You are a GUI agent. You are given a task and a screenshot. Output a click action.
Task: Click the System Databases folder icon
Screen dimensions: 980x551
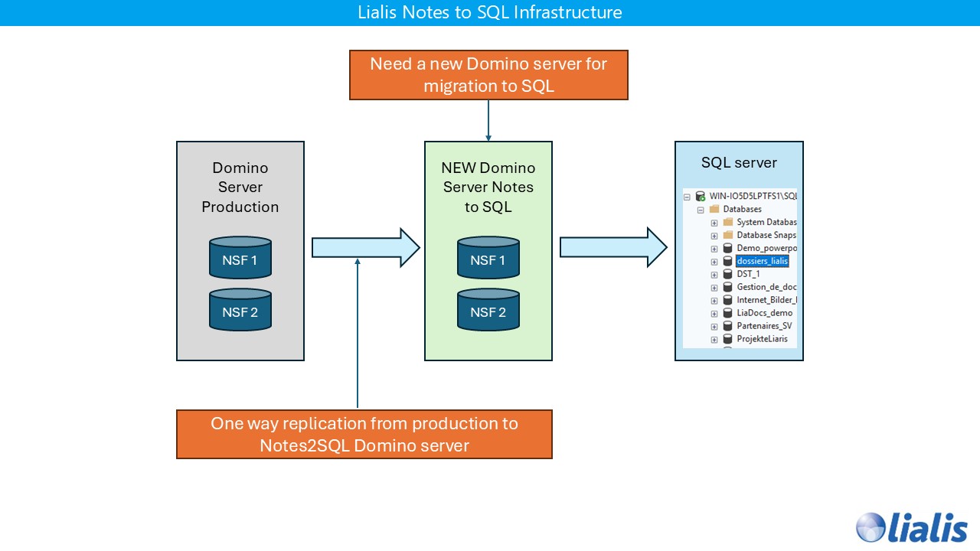[727, 222]
